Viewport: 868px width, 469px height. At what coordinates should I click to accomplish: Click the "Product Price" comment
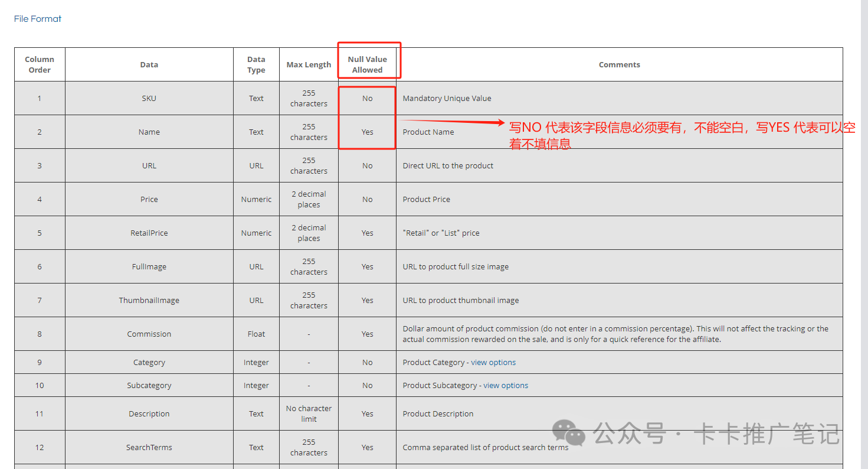point(426,199)
